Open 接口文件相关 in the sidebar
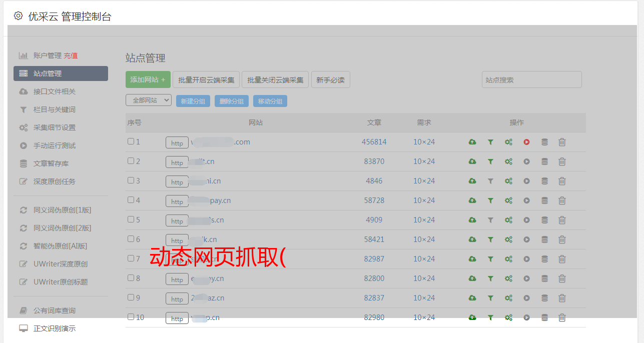The width and height of the screenshot is (644, 343). click(54, 91)
